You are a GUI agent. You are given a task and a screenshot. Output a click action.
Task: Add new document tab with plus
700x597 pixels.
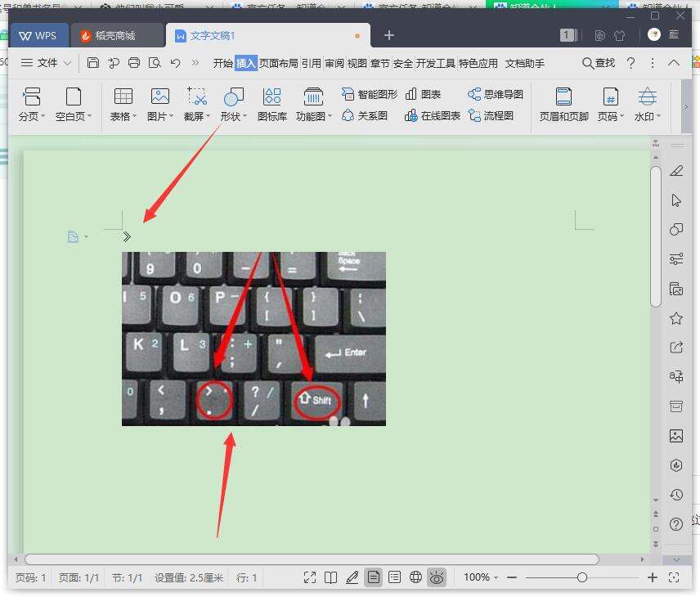[388, 35]
